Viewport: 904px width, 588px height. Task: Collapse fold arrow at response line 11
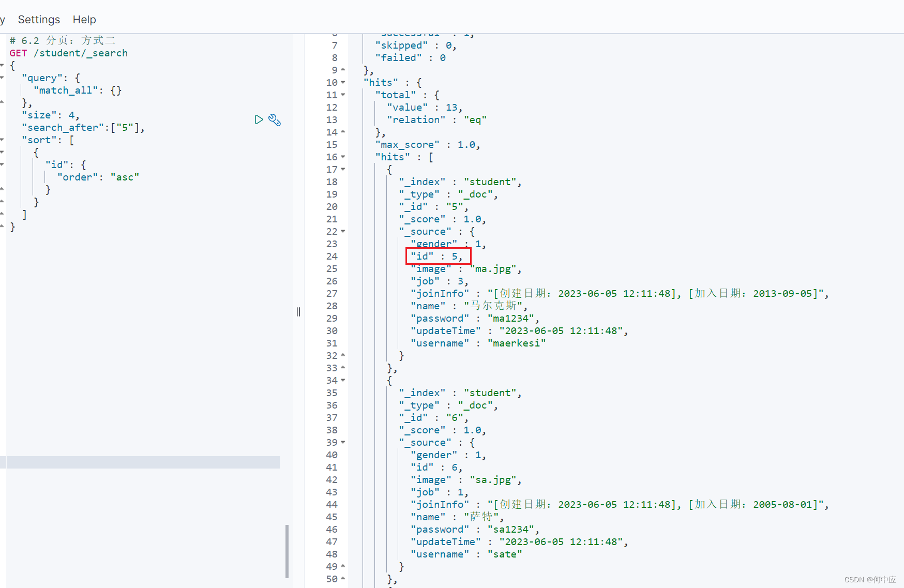pyautogui.click(x=343, y=95)
